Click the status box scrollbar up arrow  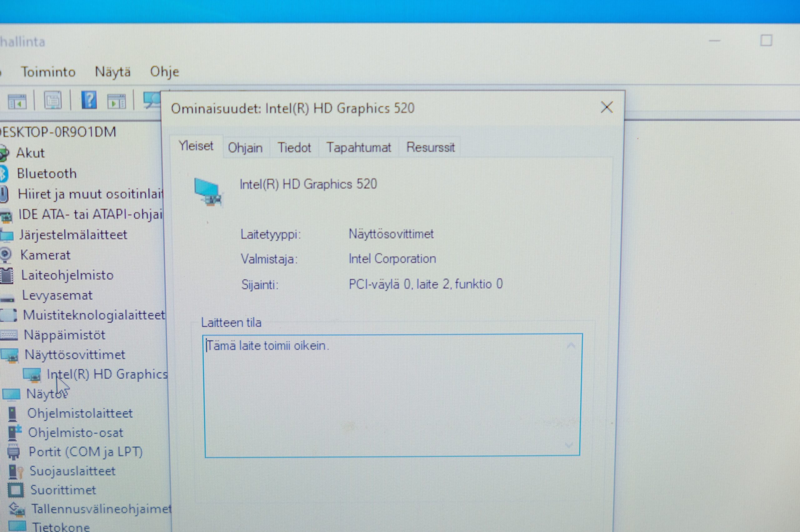(x=571, y=346)
